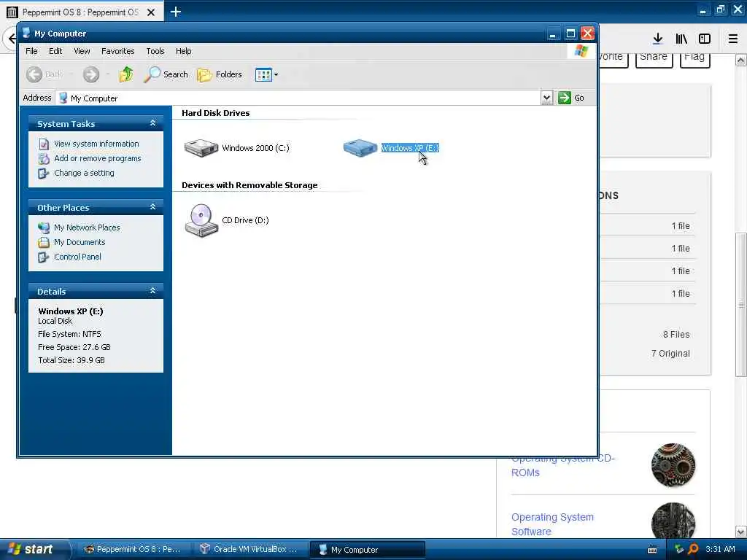The image size is (747, 560).
Task: Click Change a setting link
Action: [84, 173]
